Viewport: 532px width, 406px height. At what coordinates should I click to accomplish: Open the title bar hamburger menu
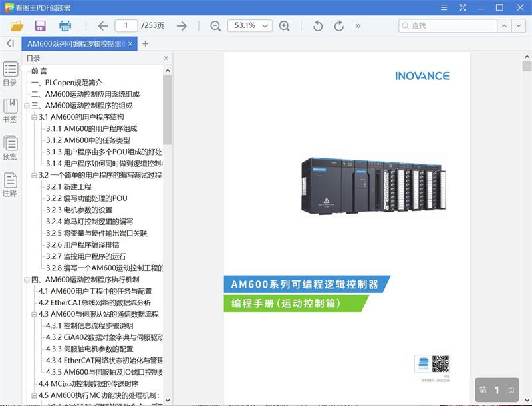click(x=444, y=7)
